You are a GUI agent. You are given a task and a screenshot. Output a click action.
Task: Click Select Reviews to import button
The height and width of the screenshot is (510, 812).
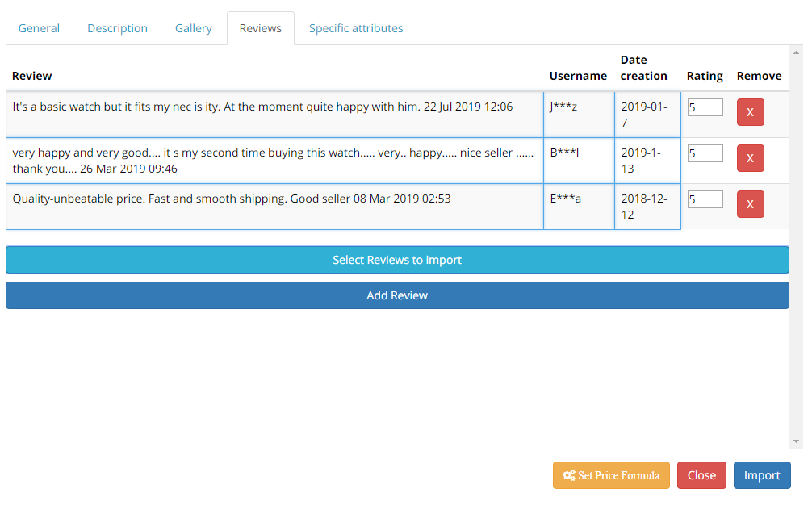pyautogui.click(x=397, y=260)
